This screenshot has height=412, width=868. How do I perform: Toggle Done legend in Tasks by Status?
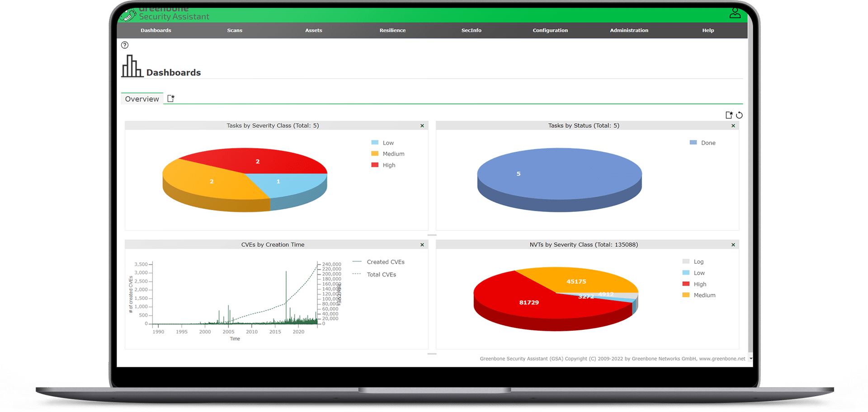point(703,143)
